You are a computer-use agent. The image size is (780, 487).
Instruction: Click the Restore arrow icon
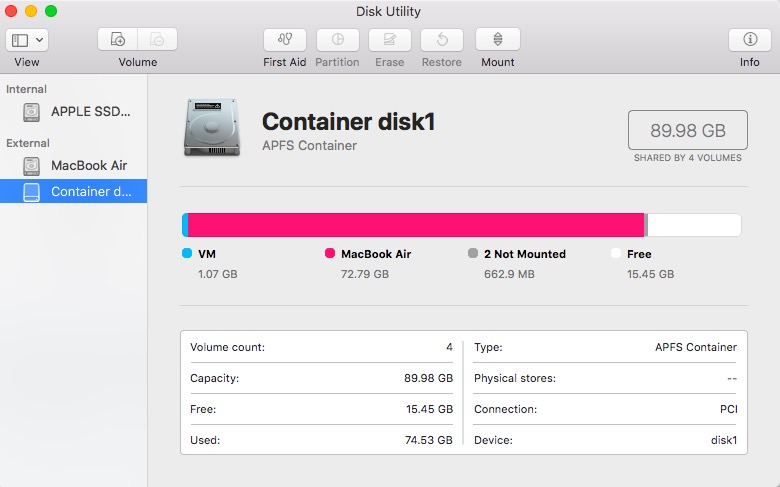(442, 40)
